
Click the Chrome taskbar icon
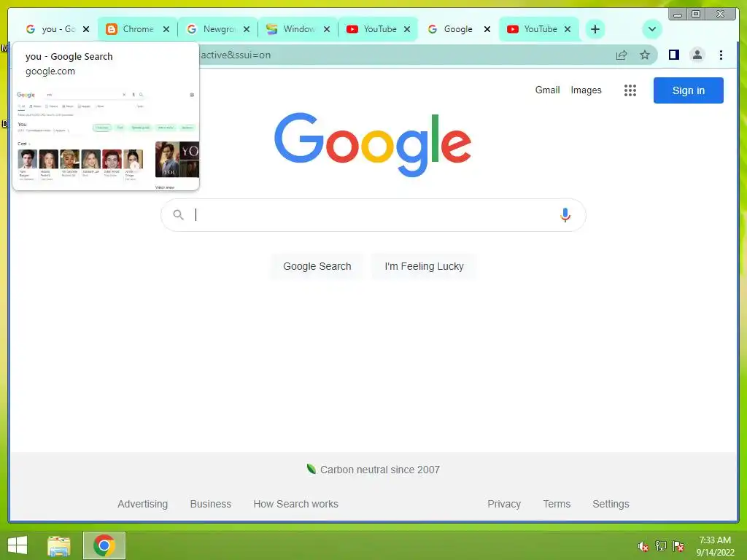104,545
